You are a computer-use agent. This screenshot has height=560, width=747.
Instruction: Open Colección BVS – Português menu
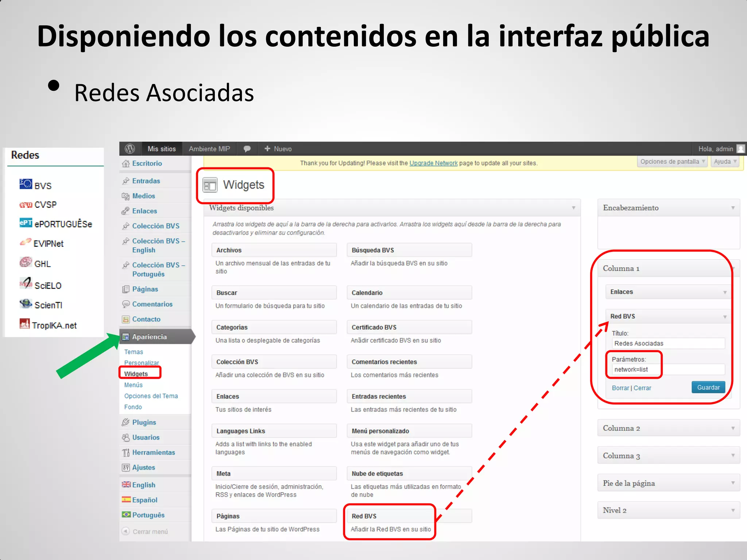click(158, 269)
